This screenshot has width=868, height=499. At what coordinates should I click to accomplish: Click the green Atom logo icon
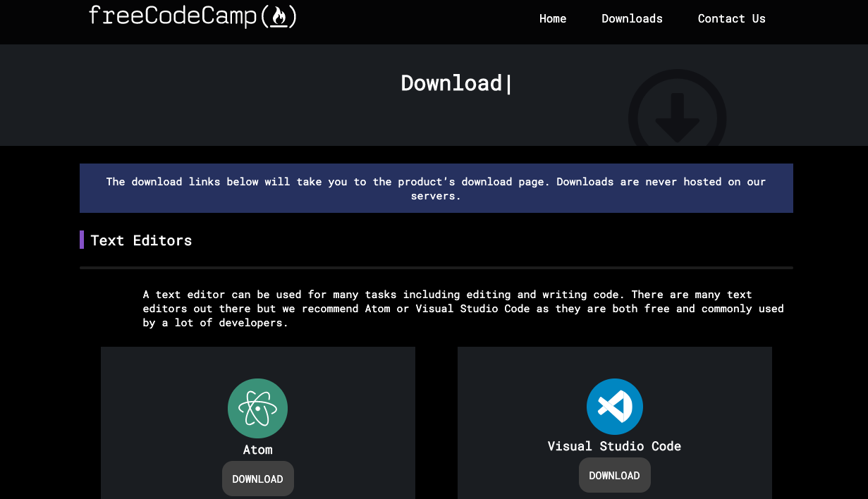257,408
